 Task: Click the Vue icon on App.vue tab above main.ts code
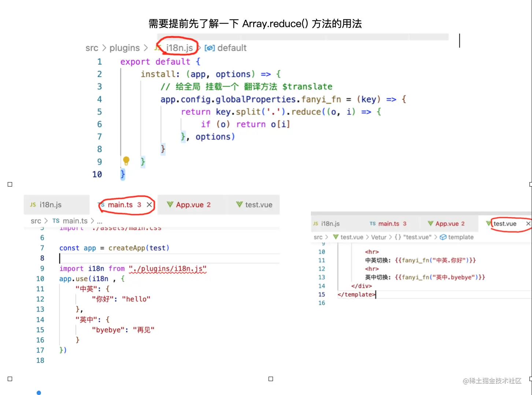point(170,204)
